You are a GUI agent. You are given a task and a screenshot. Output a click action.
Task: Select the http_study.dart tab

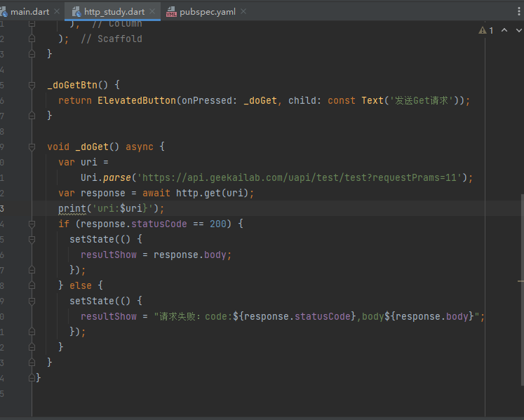[114, 12]
